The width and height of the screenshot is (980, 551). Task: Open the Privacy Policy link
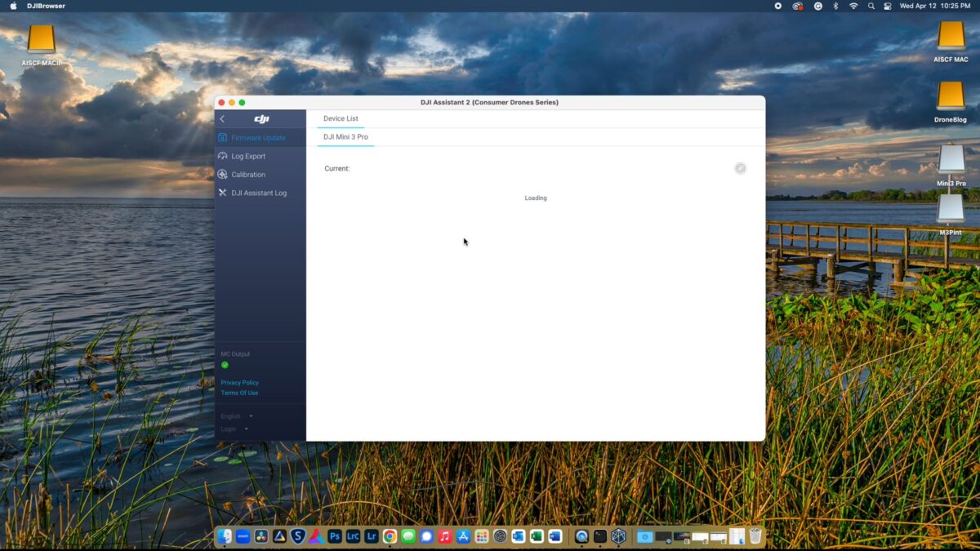[239, 383]
